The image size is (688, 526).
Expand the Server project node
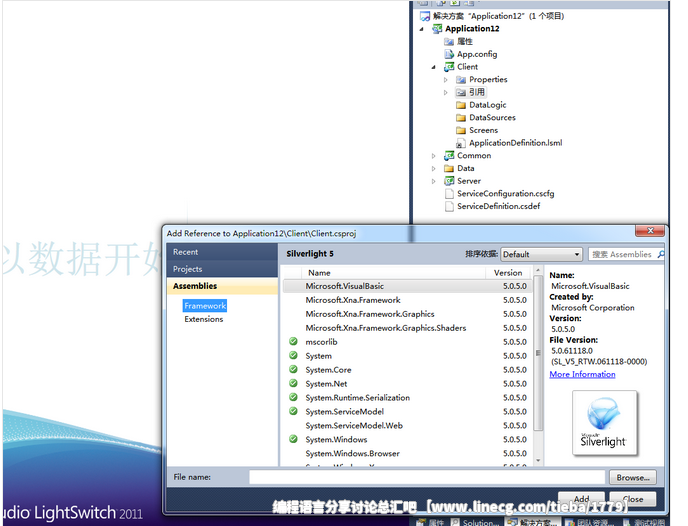click(x=434, y=182)
